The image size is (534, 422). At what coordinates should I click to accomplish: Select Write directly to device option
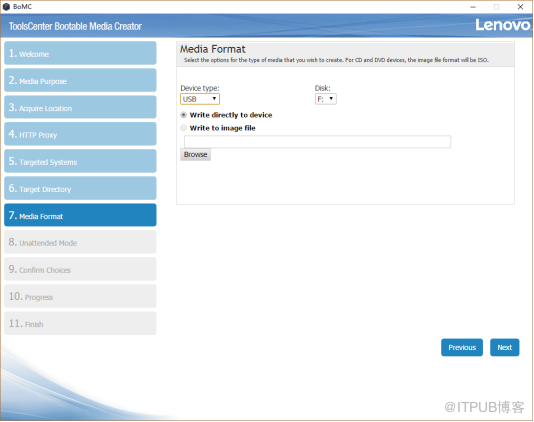[x=184, y=115]
